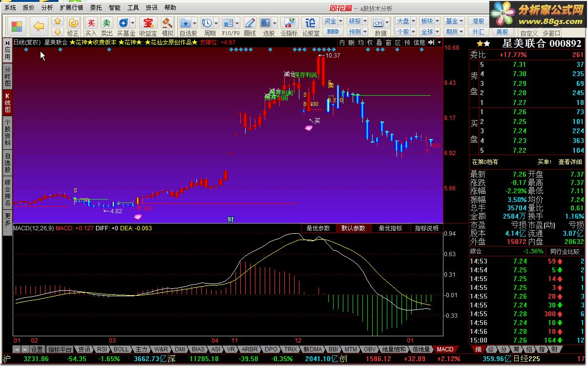Viewport: 588px width, 367px height.
Task: Click the yellow up arrow icon
Action: tap(57, 21)
